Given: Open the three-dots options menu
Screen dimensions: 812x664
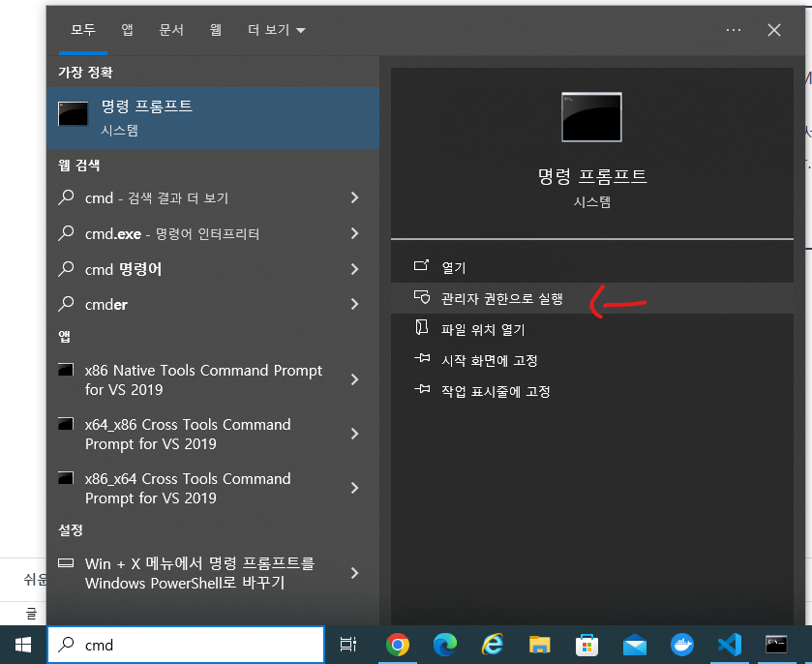Looking at the screenshot, I should (734, 30).
